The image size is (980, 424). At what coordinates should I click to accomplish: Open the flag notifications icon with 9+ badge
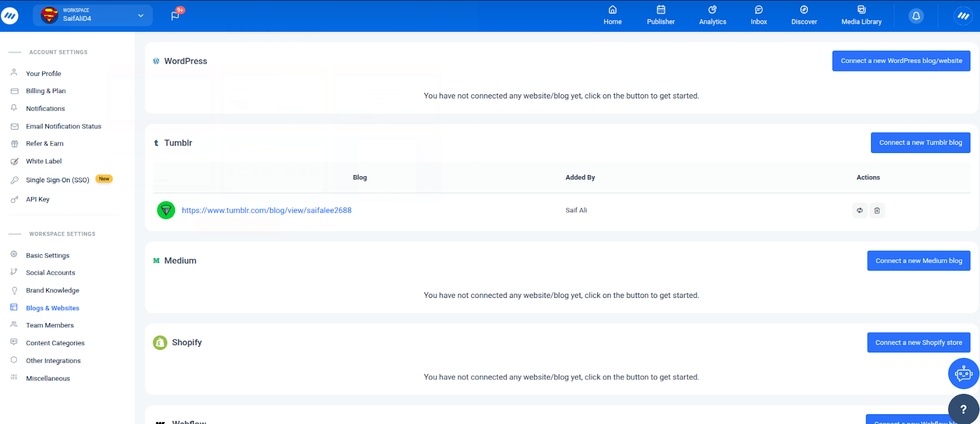[176, 15]
